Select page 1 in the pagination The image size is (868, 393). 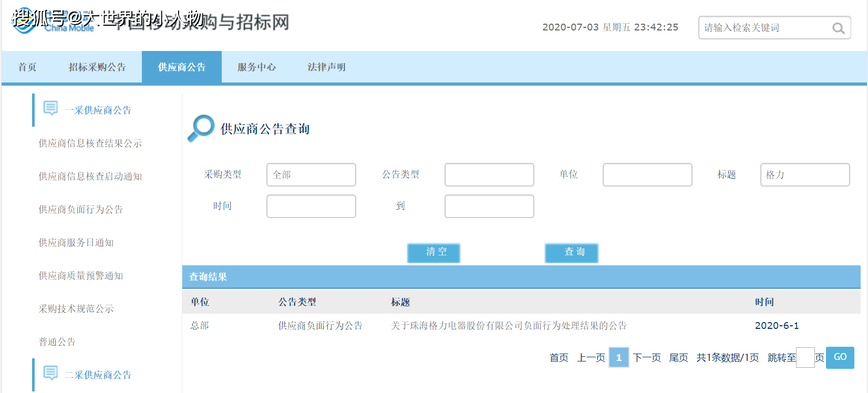[619, 358]
